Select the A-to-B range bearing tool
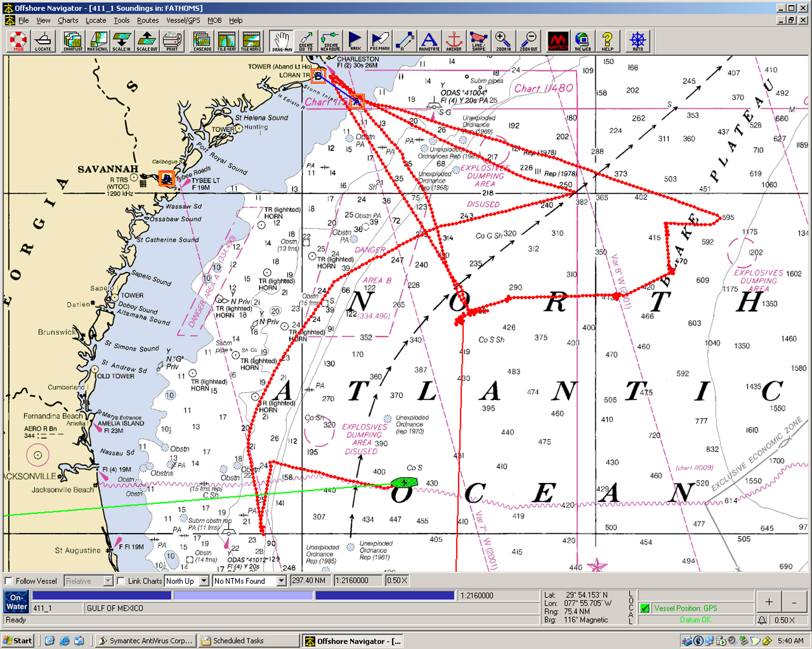Image resolution: width=812 pixels, height=649 pixels. [x=404, y=41]
